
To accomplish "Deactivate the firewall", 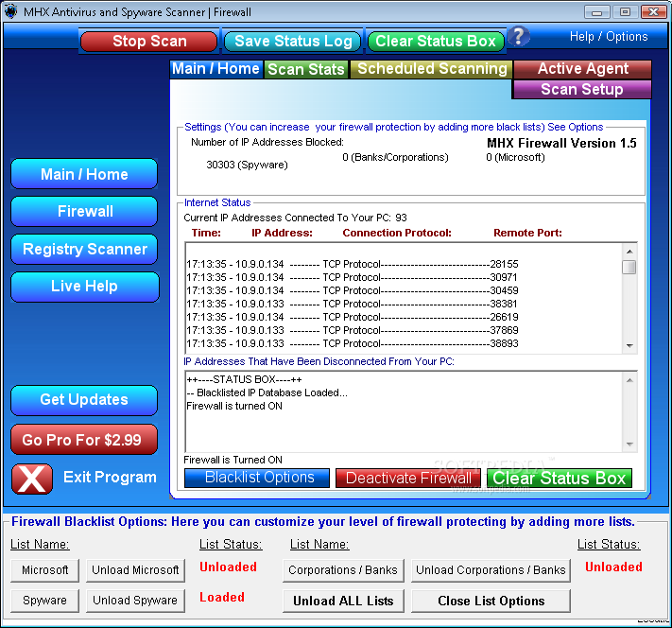I will click(x=408, y=478).
